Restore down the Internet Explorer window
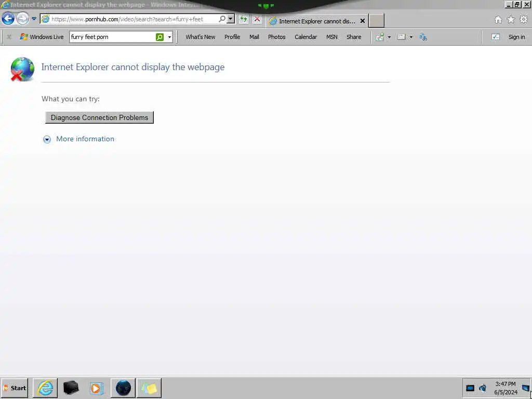This screenshot has width=532, height=399. (517, 5)
